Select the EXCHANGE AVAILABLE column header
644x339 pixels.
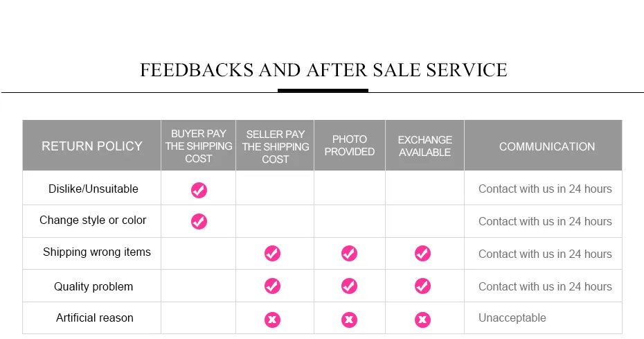pos(424,146)
